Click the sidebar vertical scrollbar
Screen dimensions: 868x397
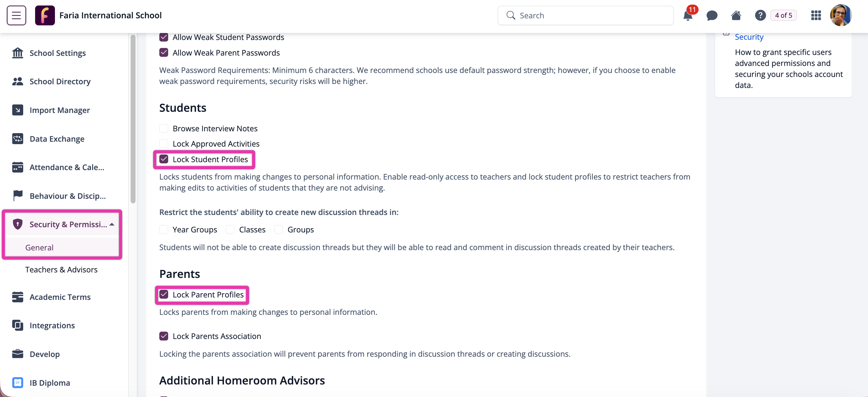click(133, 118)
